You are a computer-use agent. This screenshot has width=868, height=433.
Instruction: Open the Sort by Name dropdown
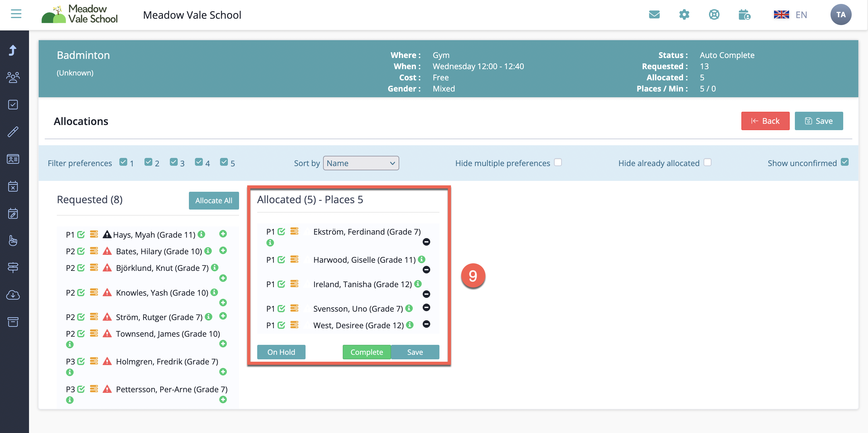point(361,163)
